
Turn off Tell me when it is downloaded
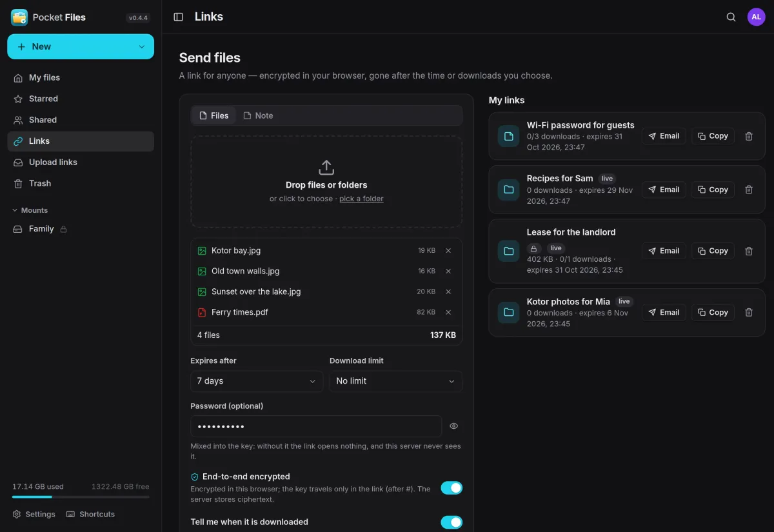[x=451, y=522]
